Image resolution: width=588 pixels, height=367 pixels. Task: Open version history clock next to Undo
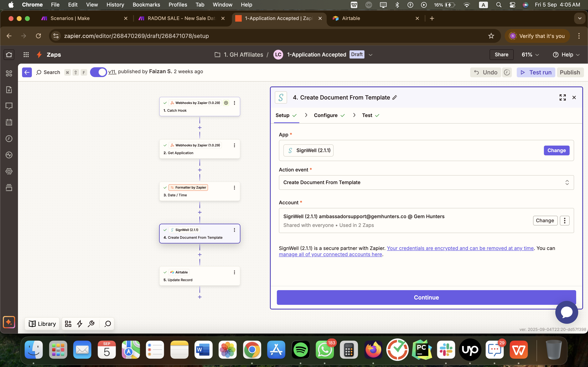coord(507,72)
